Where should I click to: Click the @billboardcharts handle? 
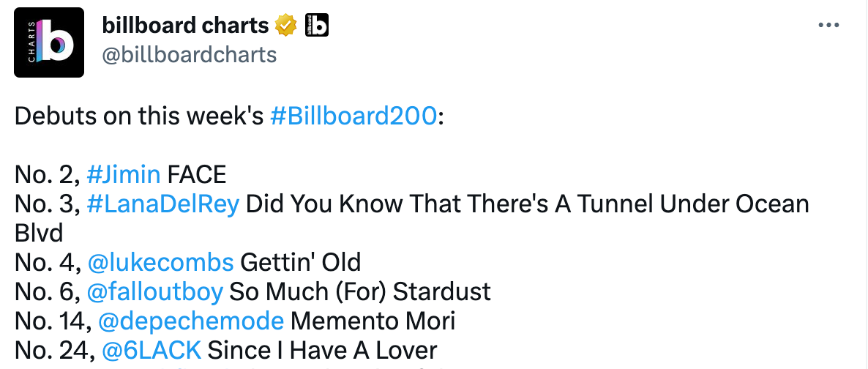point(189,55)
